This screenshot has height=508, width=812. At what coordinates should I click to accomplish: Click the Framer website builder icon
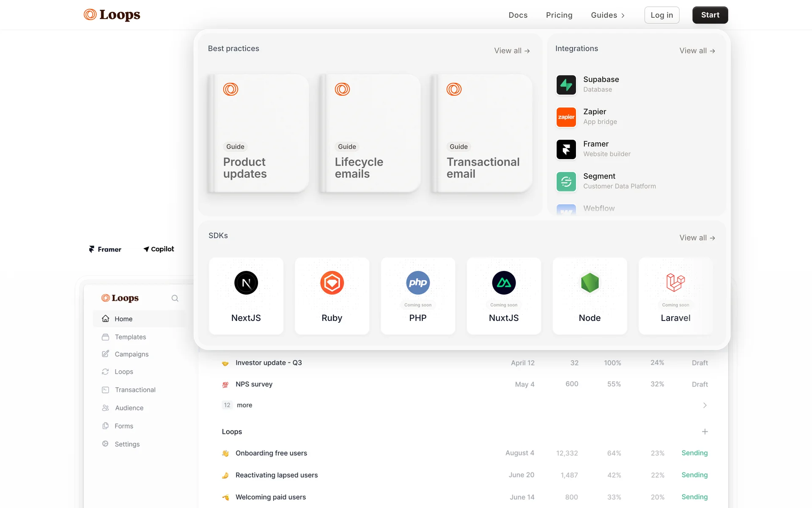tap(566, 149)
